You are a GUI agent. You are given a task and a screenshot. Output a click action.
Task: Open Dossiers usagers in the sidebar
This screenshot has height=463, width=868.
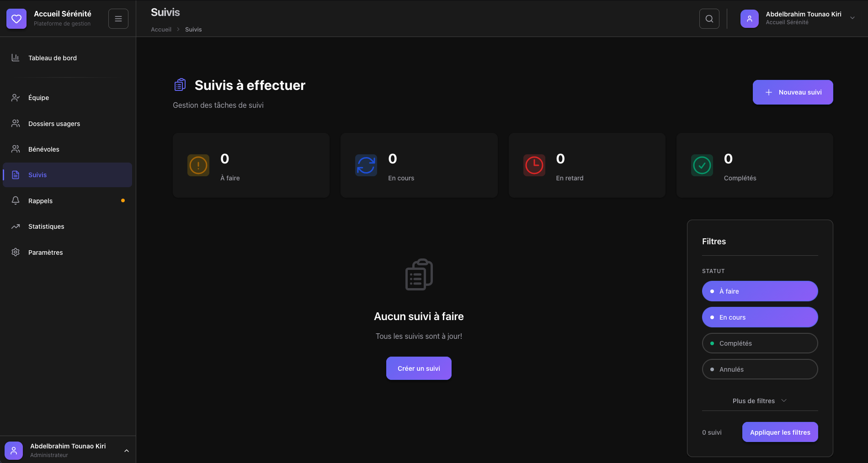(54, 124)
